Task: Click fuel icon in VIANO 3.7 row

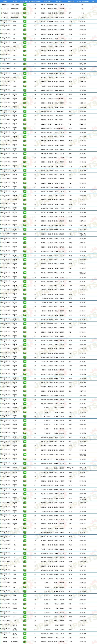Action: (x=25, y=608)
